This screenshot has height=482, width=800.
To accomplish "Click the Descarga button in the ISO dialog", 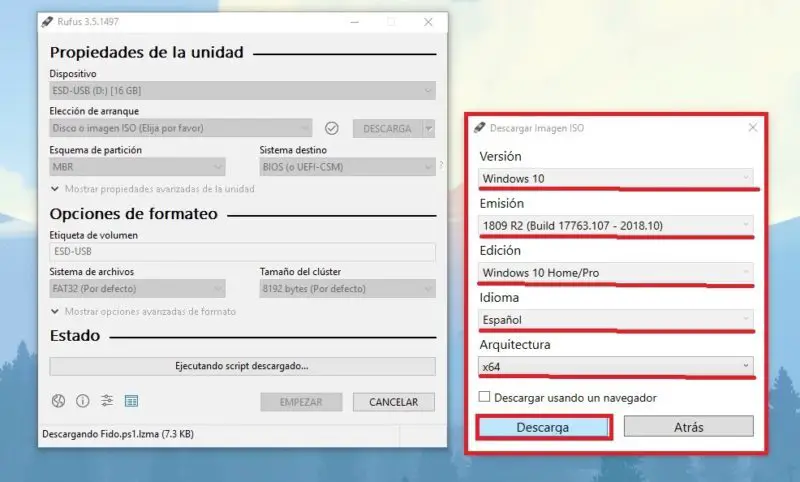I will 543,427.
